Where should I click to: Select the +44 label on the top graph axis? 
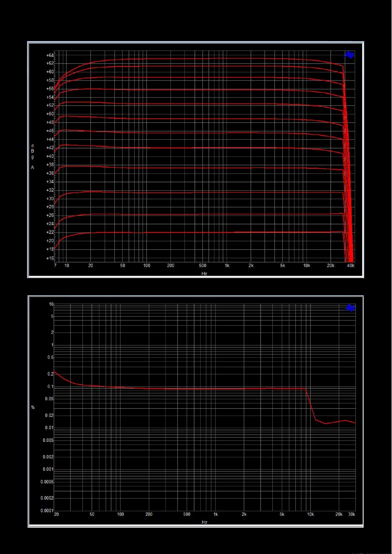pyautogui.click(x=50, y=139)
